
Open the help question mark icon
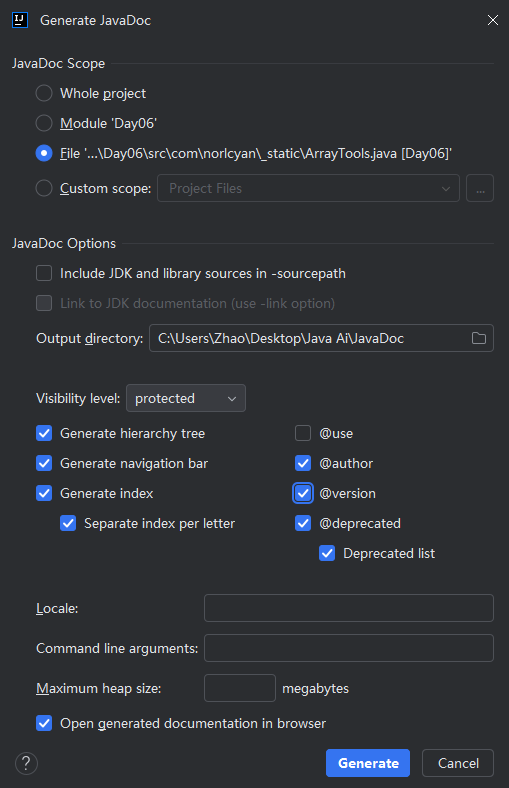(26, 763)
